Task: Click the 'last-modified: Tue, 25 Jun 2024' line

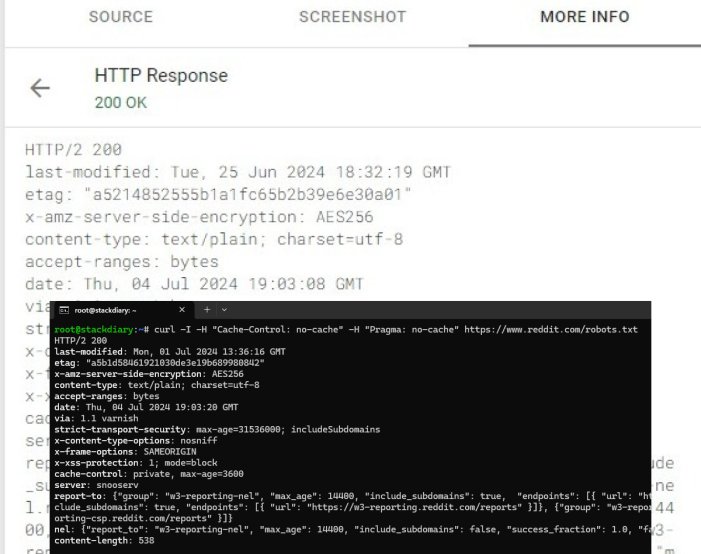Action: 238,172
